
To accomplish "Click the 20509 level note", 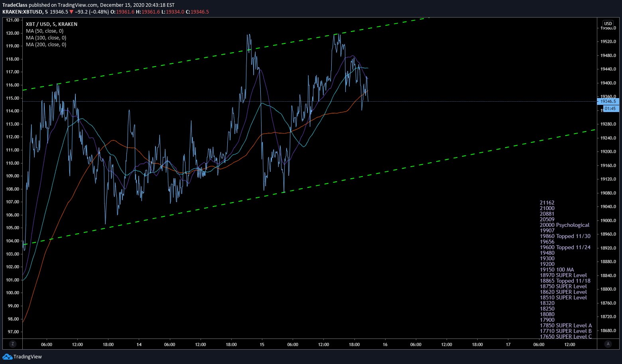I will coord(547,219).
